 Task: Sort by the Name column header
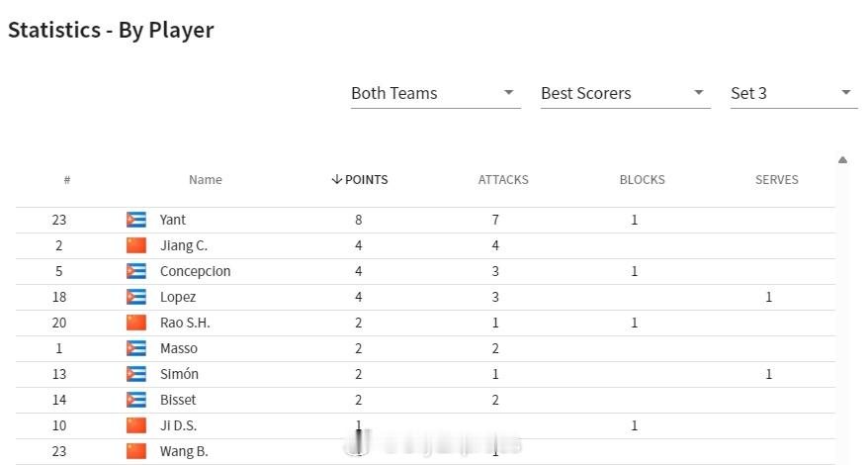pos(206,180)
